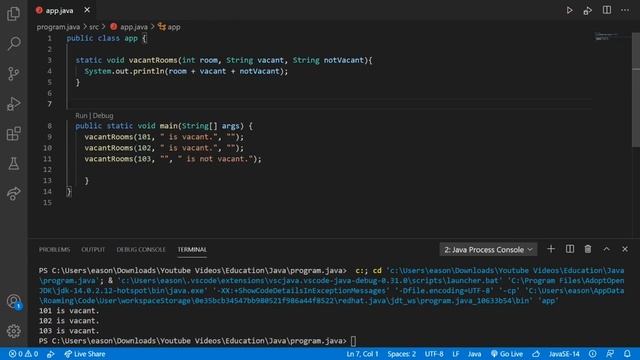
Task: Click the thumbs up icon in status bar
Action: (x=536, y=354)
